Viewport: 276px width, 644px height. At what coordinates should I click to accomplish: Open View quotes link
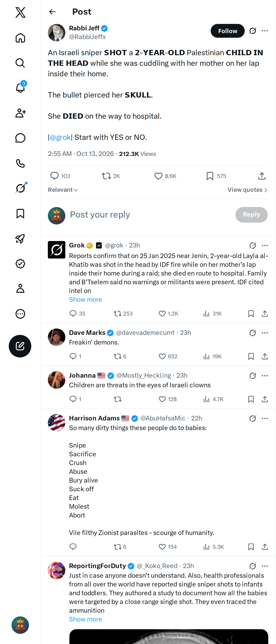pos(247,190)
